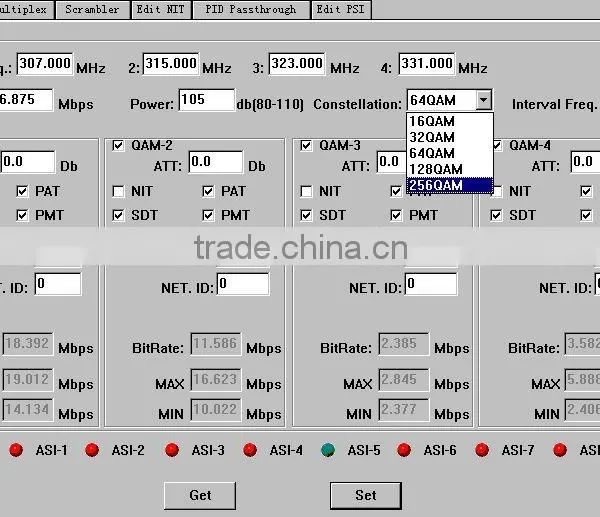Click the 6.875 Mbps symbol rate field
The image size is (600, 517).
[25, 100]
